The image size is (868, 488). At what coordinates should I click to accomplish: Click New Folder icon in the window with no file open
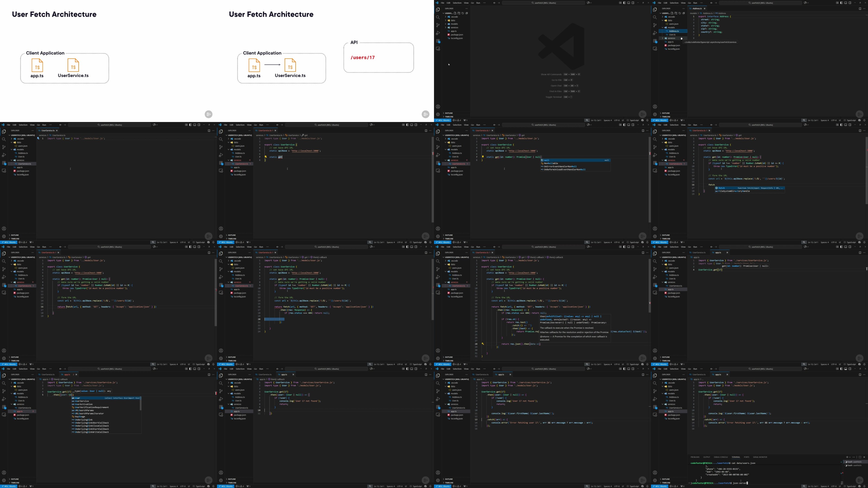pos(459,13)
